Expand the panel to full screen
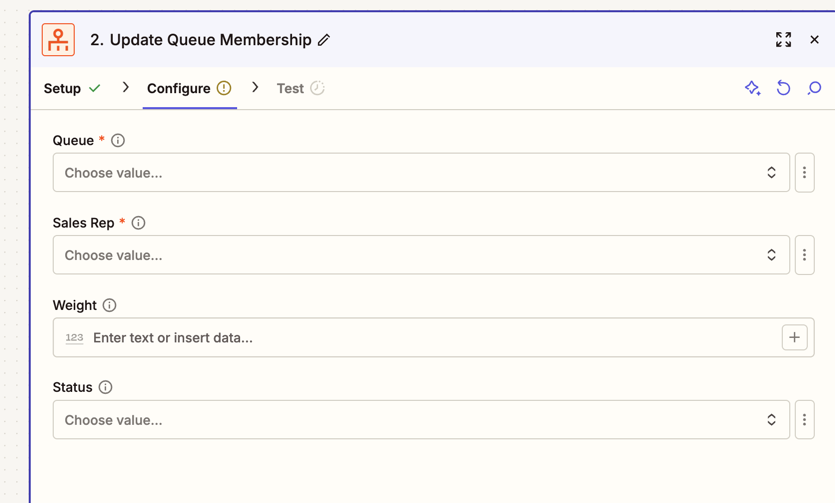835x503 pixels. 783,39
